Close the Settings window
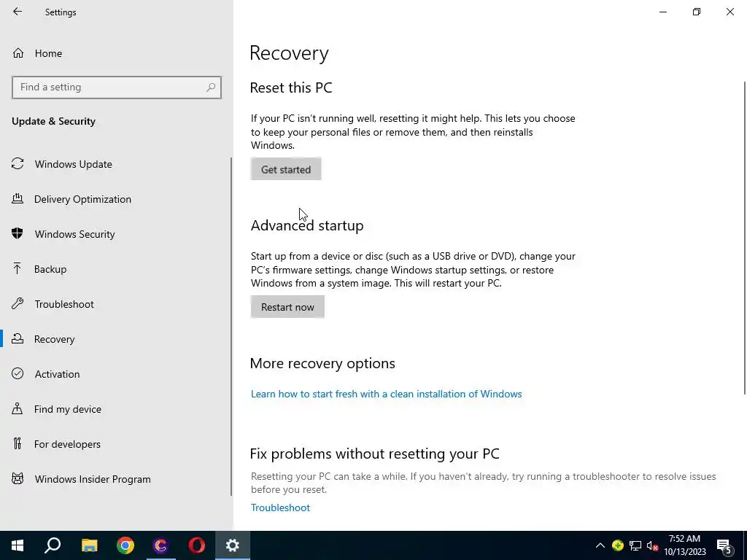This screenshot has height=560, width=747. click(x=729, y=12)
